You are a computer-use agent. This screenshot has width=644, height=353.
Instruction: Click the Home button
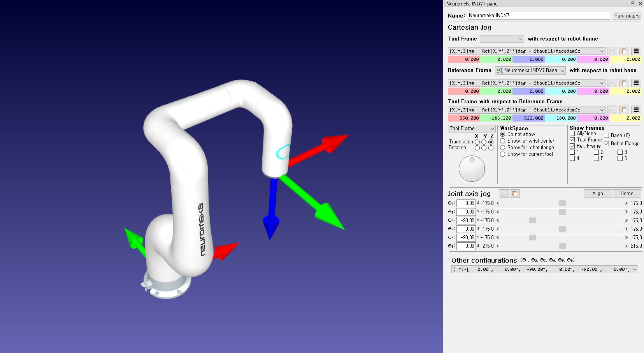click(627, 194)
